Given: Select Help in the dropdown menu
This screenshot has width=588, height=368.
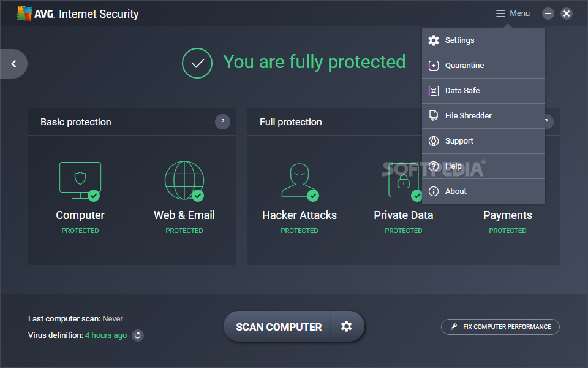Looking at the screenshot, I should pos(483,166).
